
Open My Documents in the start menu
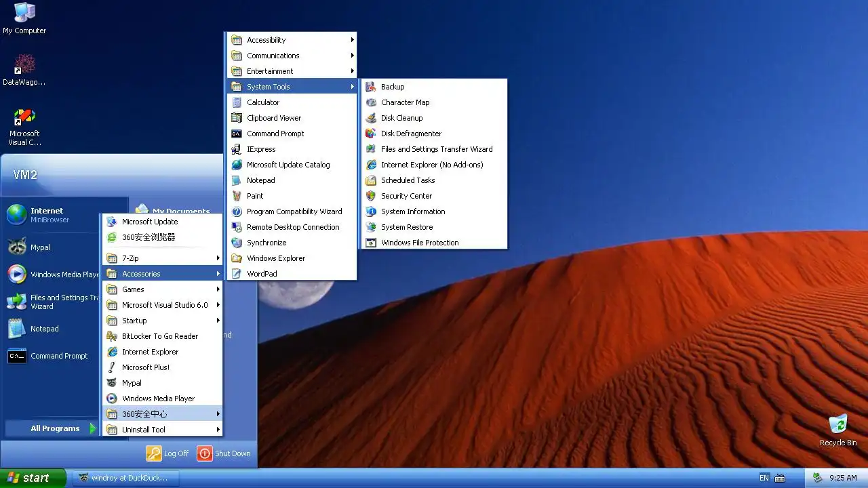pos(173,211)
